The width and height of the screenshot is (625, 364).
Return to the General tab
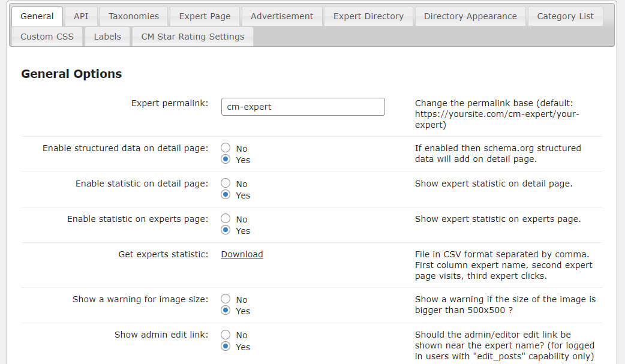pyautogui.click(x=37, y=17)
